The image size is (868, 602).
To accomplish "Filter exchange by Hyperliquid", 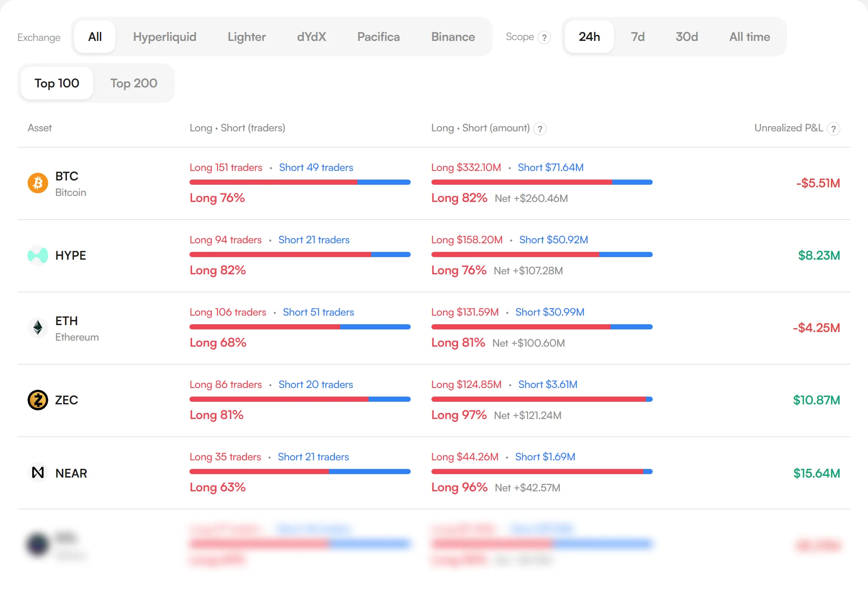I will (164, 37).
